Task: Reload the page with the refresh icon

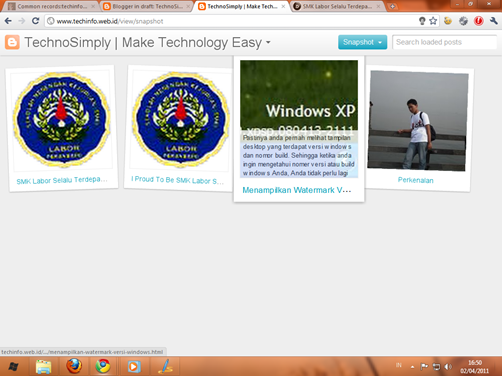Action: pyautogui.click(x=35, y=21)
